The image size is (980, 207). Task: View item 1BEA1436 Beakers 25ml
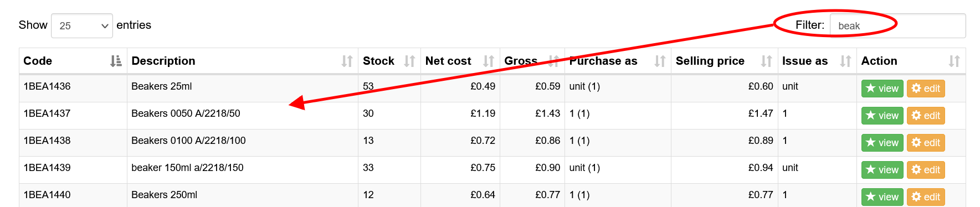(882, 89)
